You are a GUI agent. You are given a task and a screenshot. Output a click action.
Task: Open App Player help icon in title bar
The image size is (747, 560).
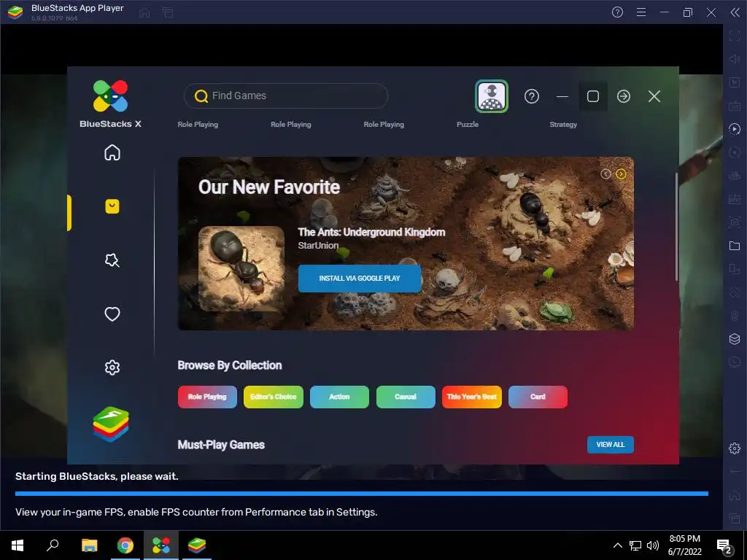point(617,12)
